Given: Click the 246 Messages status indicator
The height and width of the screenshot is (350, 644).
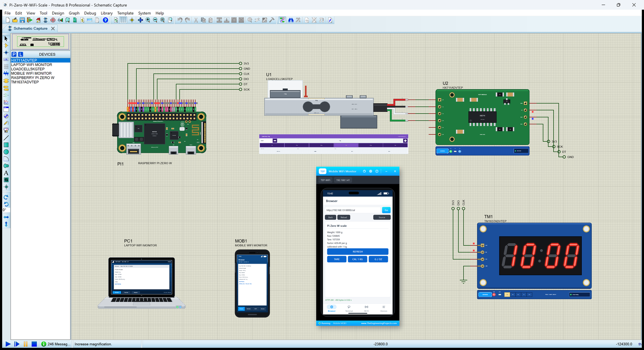Looking at the screenshot, I should click(x=56, y=344).
